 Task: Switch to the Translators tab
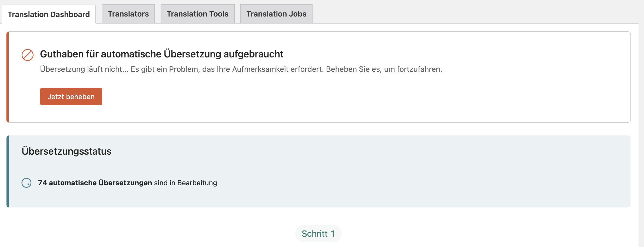(x=128, y=14)
